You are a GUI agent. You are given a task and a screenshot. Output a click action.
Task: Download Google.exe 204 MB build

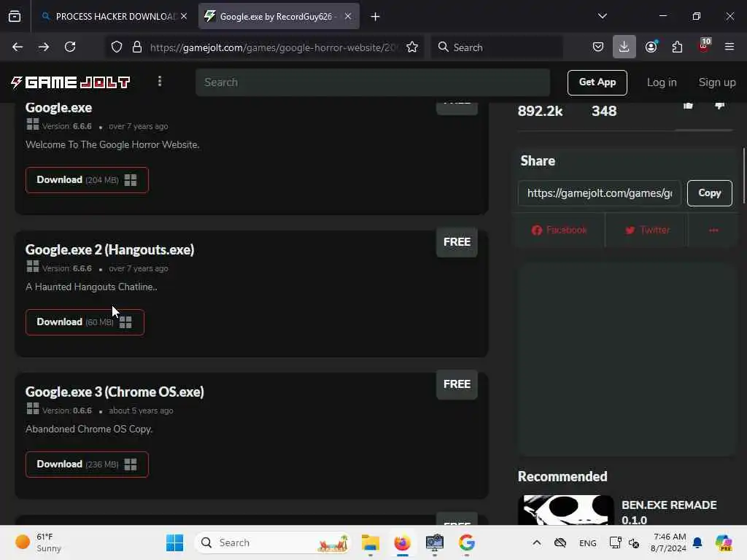pyautogui.click(x=88, y=180)
